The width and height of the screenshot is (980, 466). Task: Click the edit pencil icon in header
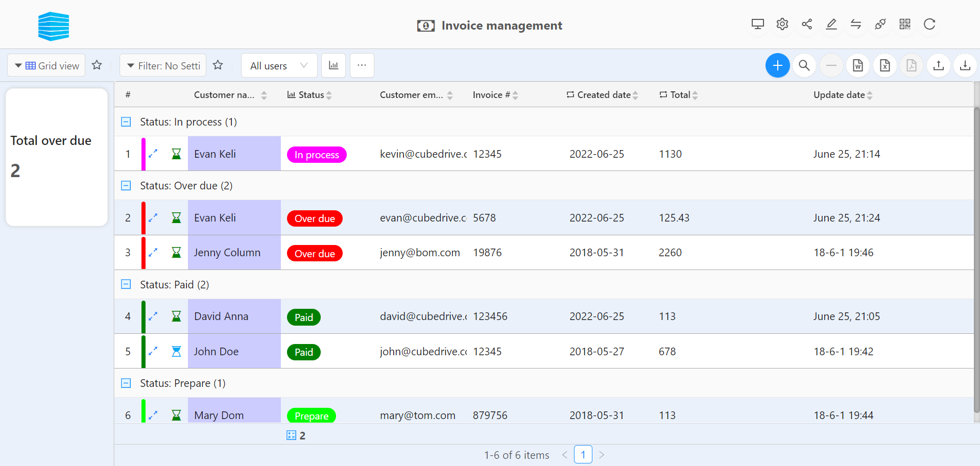(831, 24)
